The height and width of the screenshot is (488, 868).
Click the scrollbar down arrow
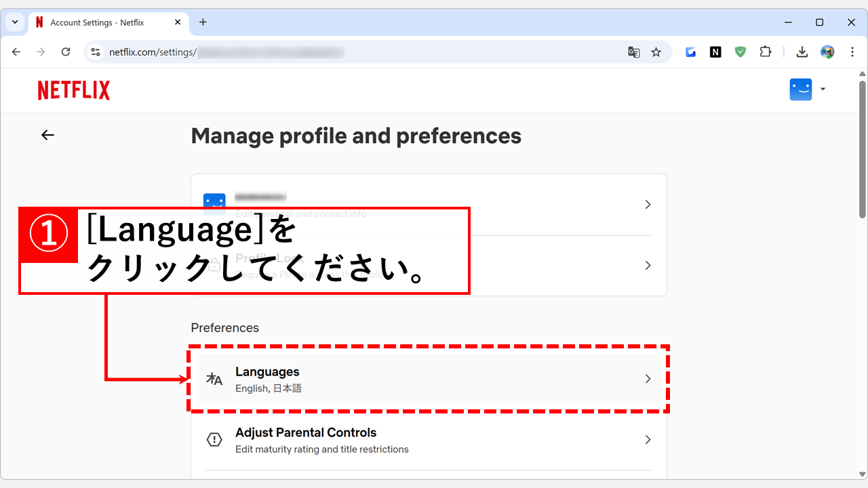tap(862, 476)
